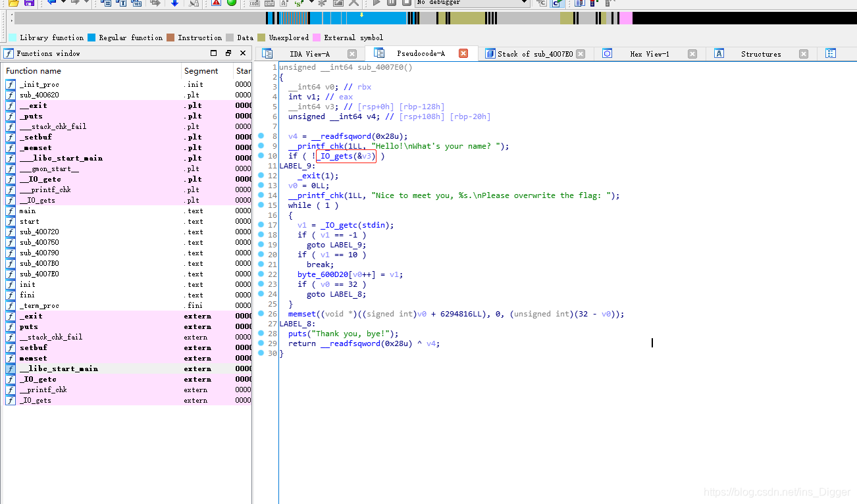Click the function icon beside start
The width and height of the screenshot is (857, 504).
click(10, 221)
